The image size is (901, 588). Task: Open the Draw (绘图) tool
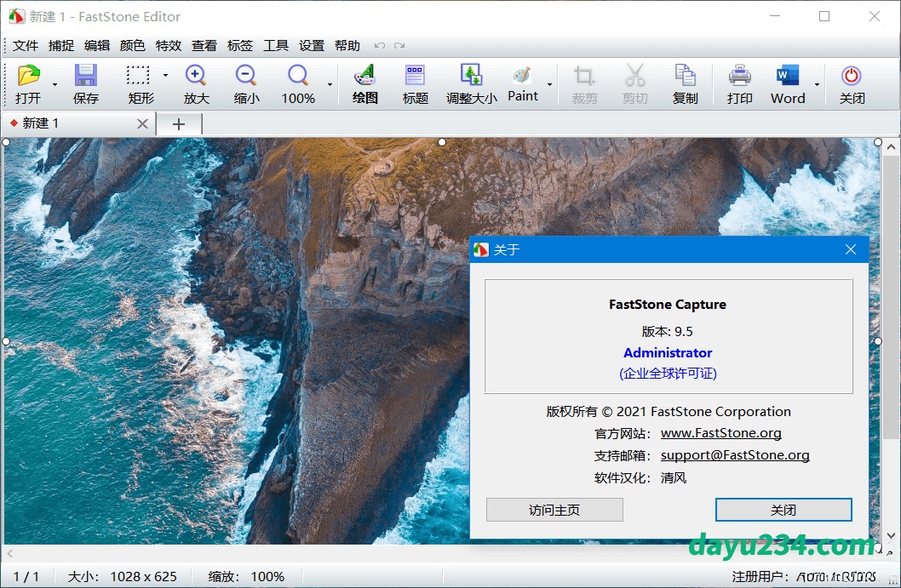(x=364, y=77)
